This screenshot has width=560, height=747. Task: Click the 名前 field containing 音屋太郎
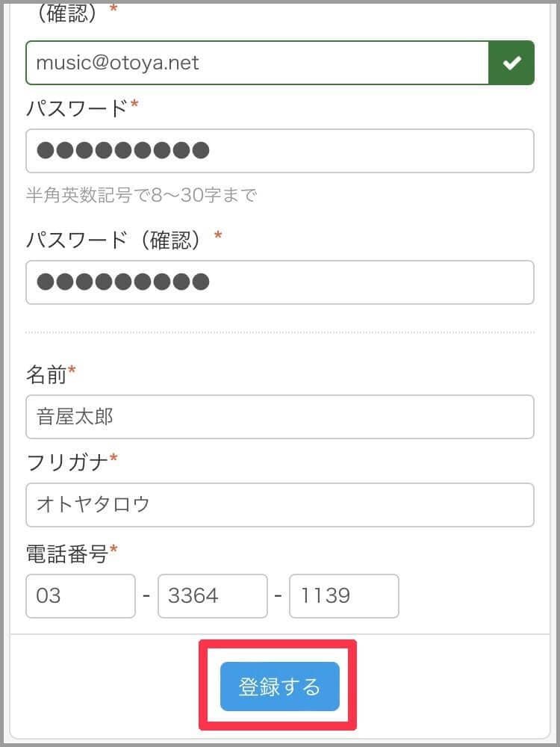click(279, 417)
